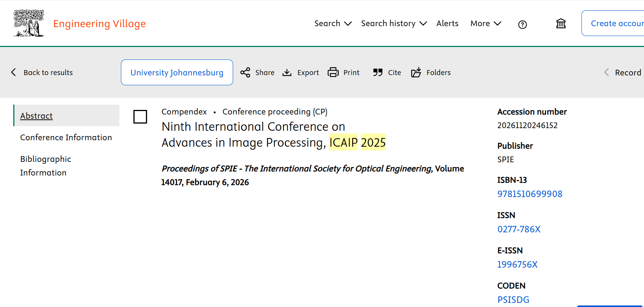Open the Alerts menu item

447,23
